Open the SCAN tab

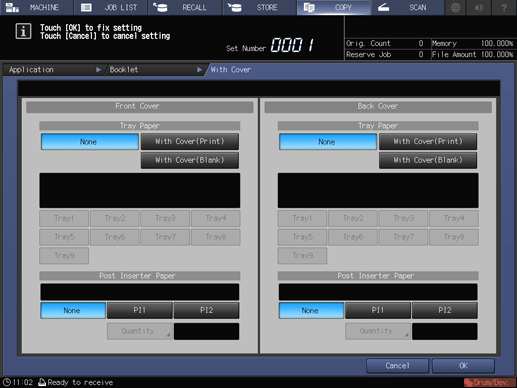coord(407,7)
